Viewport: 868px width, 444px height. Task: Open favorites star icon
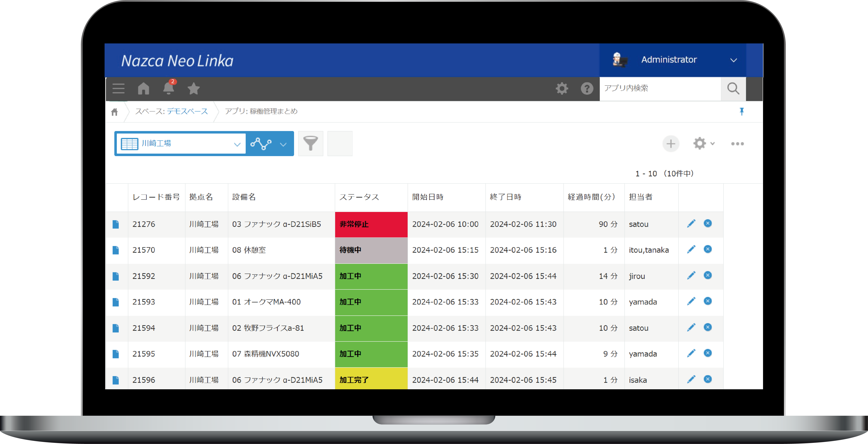tap(193, 89)
